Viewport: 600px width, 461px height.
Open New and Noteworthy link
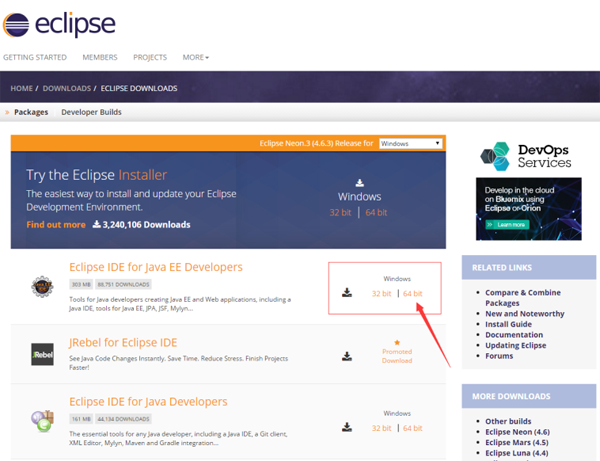[x=525, y=314]
